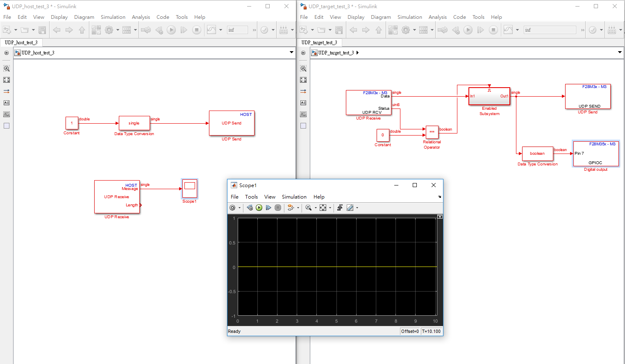
Task: Open Simulation menu in host window
Action: 113,17
